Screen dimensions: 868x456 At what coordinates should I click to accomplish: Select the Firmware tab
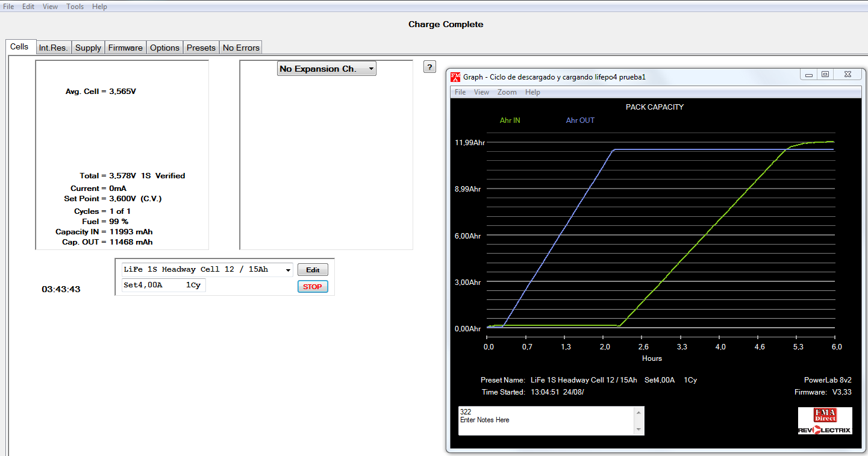(125, 48)
